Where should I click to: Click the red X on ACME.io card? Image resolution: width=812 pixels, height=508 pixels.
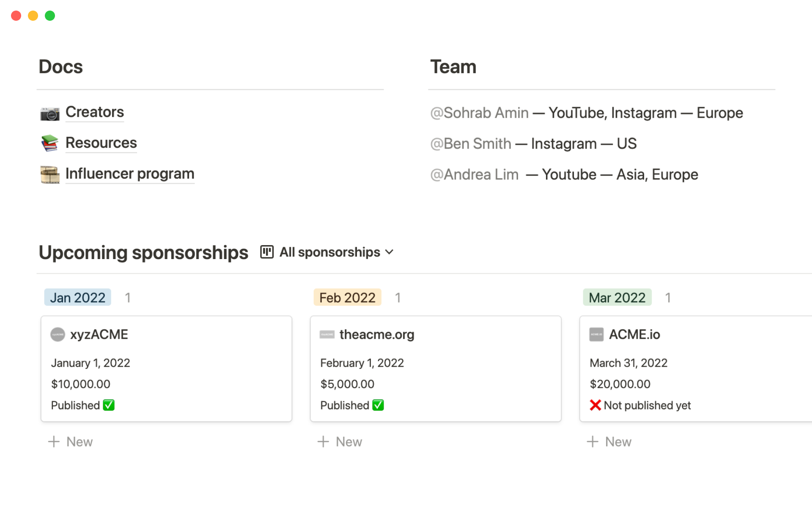595,405
